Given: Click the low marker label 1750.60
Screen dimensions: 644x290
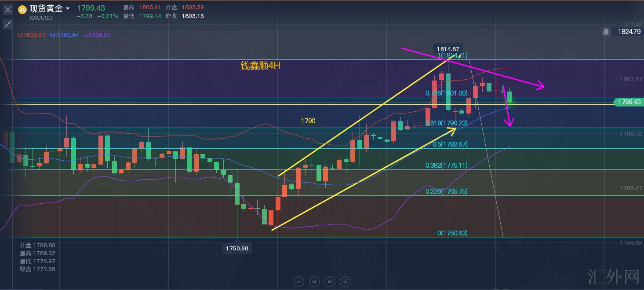Looking at the screenshot, I should point(237,249).
